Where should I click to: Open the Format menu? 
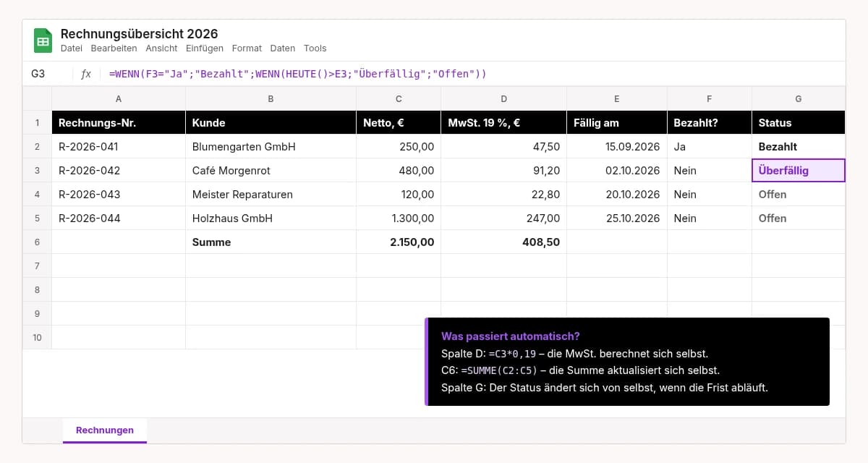(x=247, y=48)
